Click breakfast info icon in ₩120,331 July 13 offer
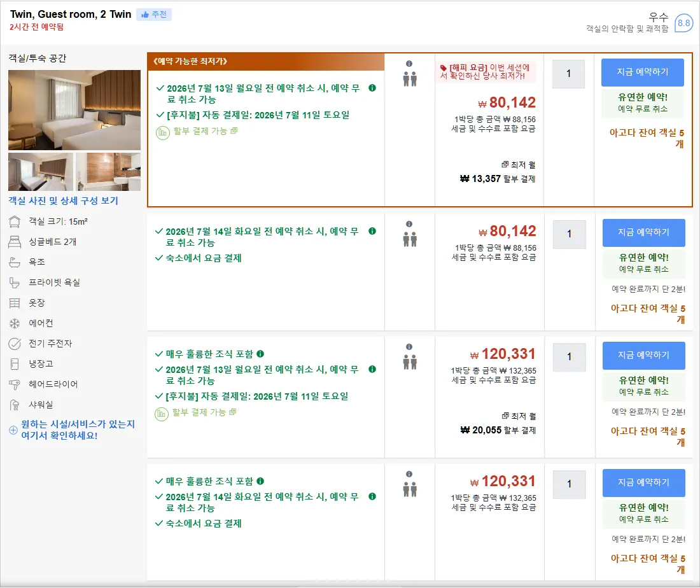The height and width of the screenshot is (588, 700). (x=260, y=354)
